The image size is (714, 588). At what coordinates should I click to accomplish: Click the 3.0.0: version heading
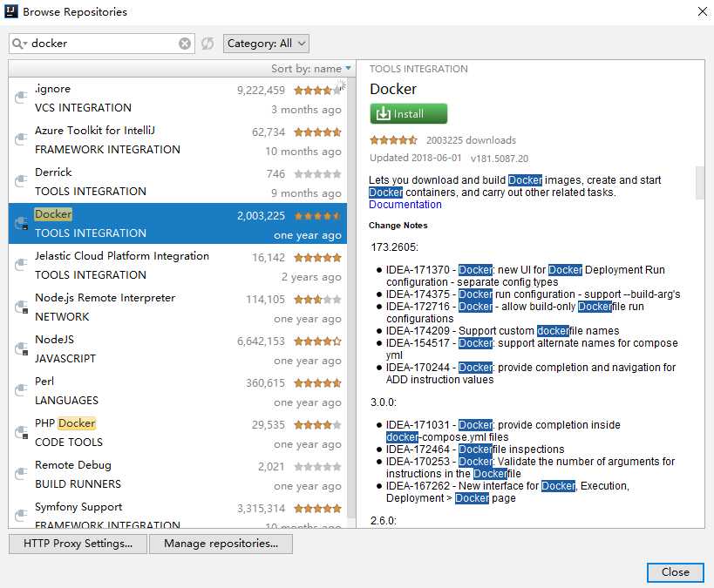click(x=384, y=402)
